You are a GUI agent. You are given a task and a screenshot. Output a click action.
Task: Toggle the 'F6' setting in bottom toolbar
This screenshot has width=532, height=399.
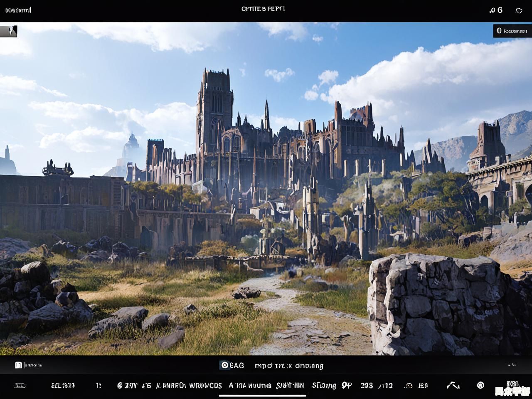146,386
